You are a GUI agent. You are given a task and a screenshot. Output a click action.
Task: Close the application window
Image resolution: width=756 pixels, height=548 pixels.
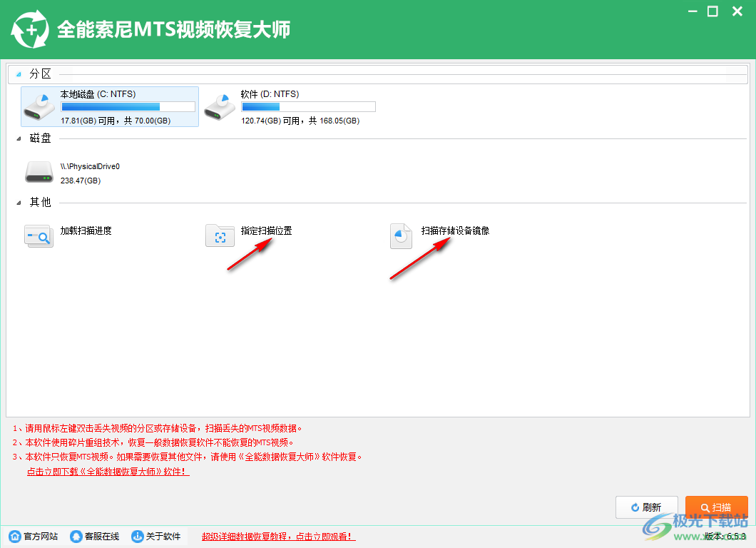click(737, 11)
